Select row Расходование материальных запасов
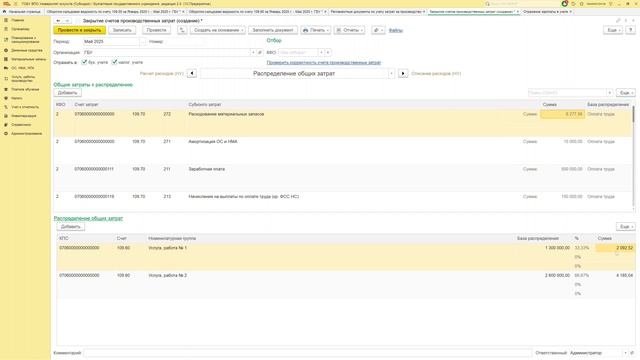The width and height of the screenshot is (640, 360). tap(343, 123)
